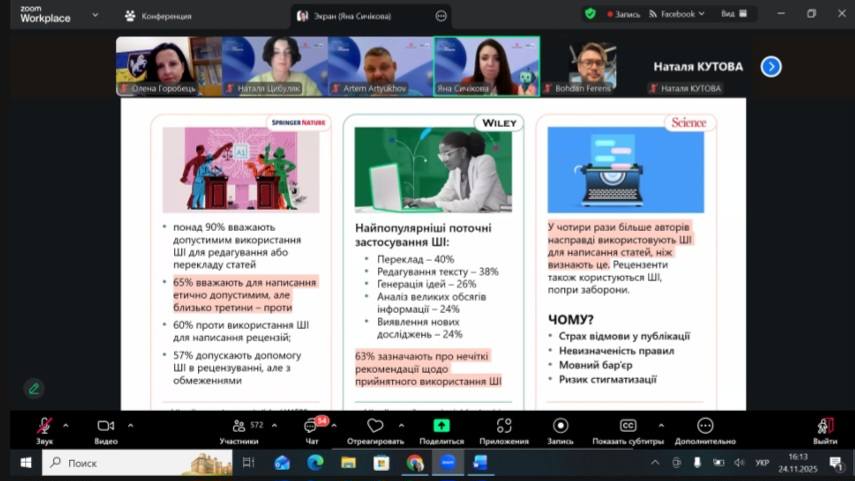Toggle the Запись recording button
The height and width of the screenshot is (481, 855).
click(560, 426)
